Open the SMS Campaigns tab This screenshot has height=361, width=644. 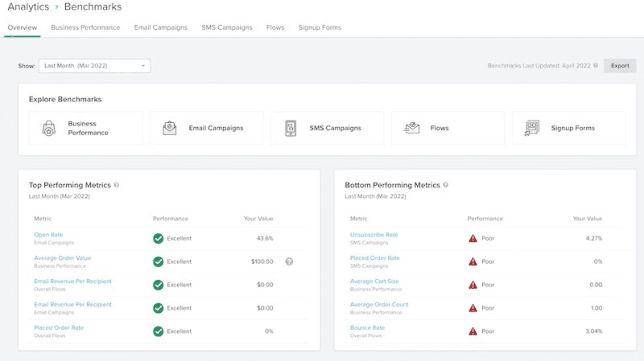[227, 28]
